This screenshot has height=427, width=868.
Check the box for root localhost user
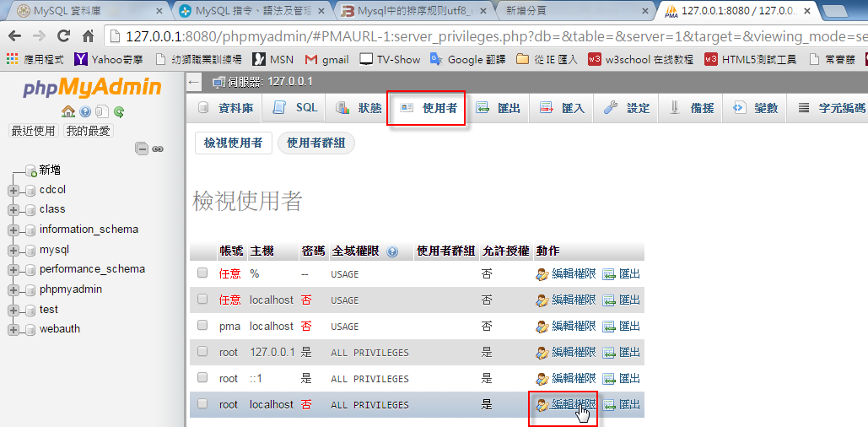click(202, 403)
